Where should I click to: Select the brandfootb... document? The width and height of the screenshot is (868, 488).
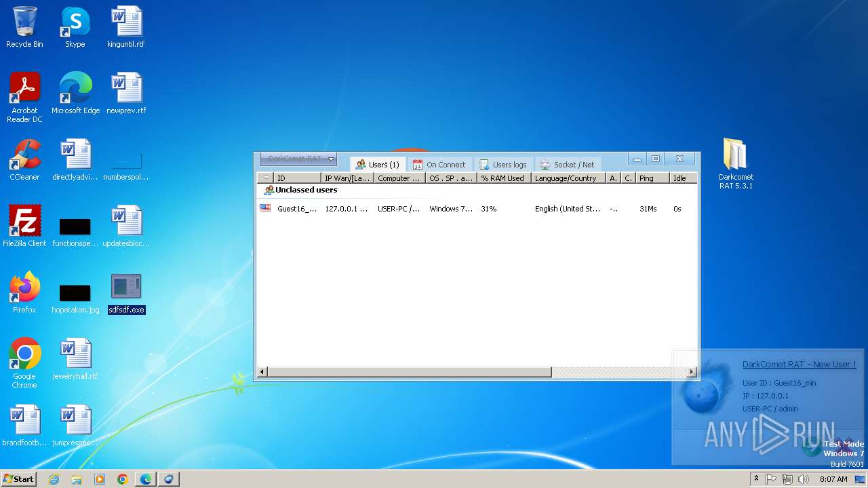(24, 426)
